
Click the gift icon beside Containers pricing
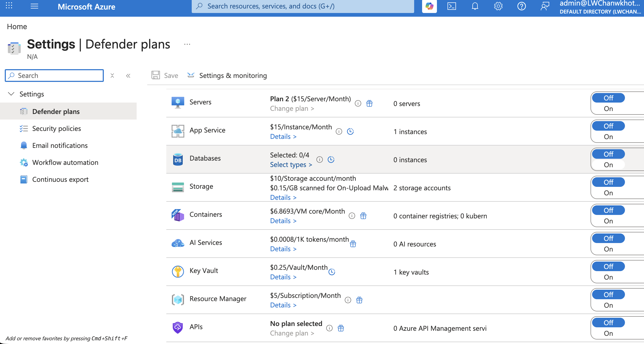(363, 216)
